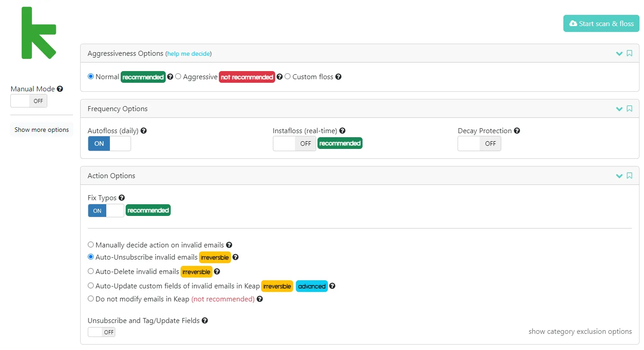Click bookmark icon in Frequency Options header
The width and height of the screenshot is (644, 350).
point(630,108)
